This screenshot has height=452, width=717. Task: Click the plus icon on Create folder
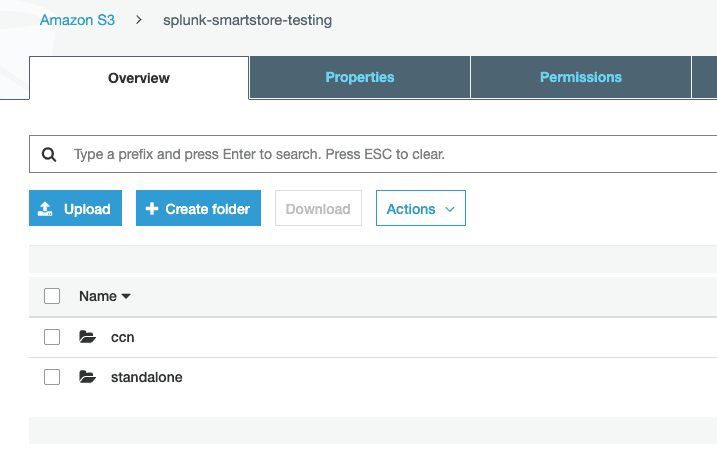click(x=152, y=209)
